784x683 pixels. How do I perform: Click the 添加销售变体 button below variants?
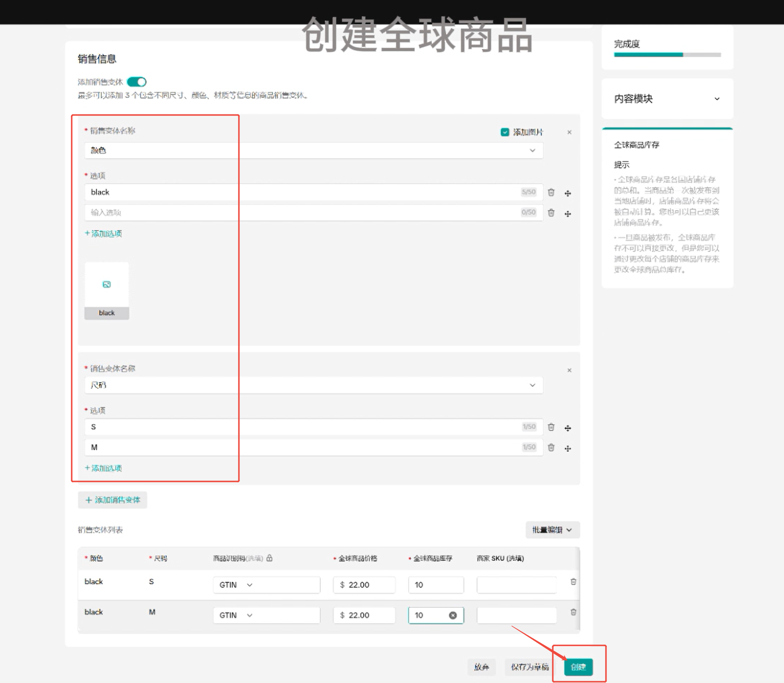[112, 500]
